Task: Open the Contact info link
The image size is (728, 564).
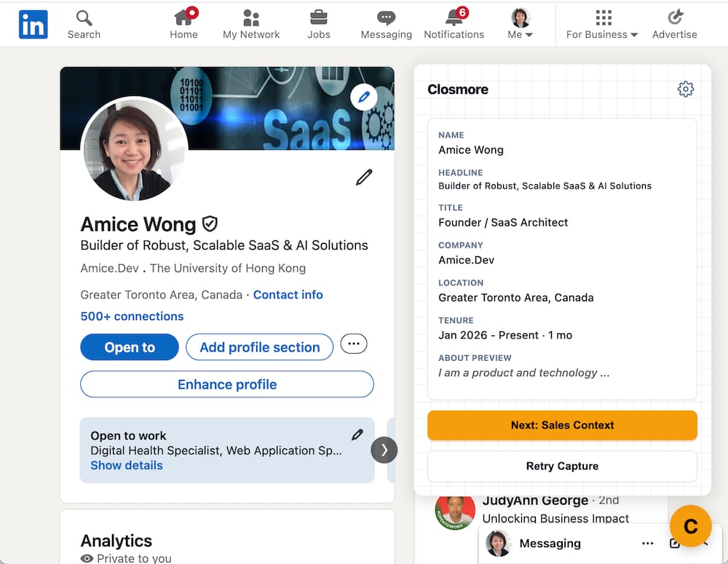Action: (x=288, y=295)
